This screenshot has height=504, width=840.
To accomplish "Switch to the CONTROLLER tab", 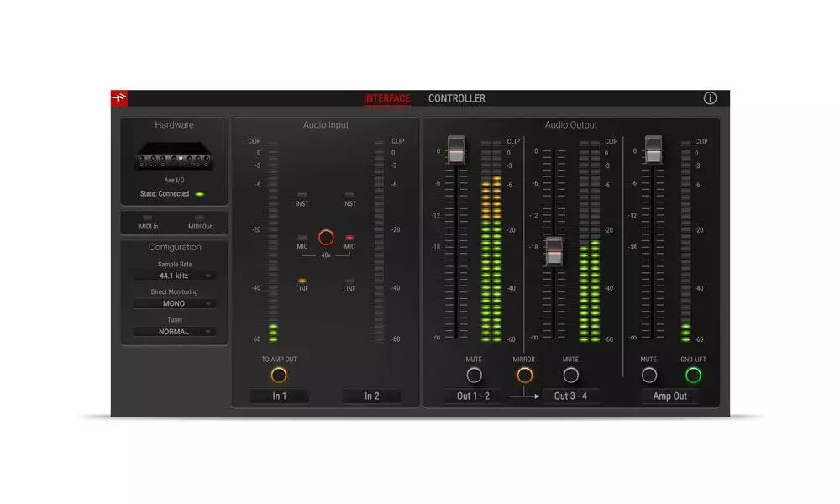I will pos(456,98).
